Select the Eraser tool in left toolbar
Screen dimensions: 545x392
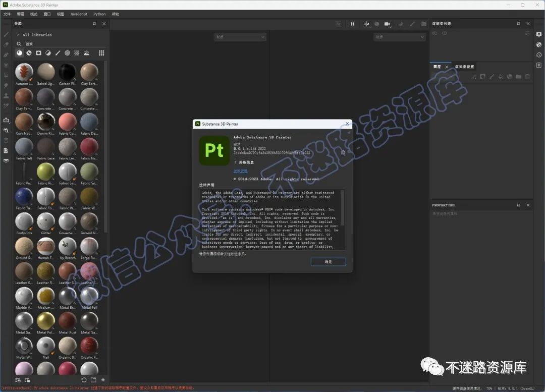pyautogui.click(x=6, y=44)
